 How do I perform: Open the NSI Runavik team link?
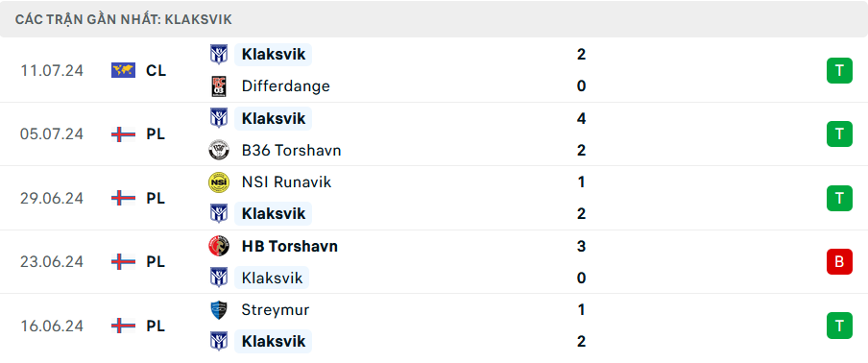pyautogui.click(x=286, y=182)
